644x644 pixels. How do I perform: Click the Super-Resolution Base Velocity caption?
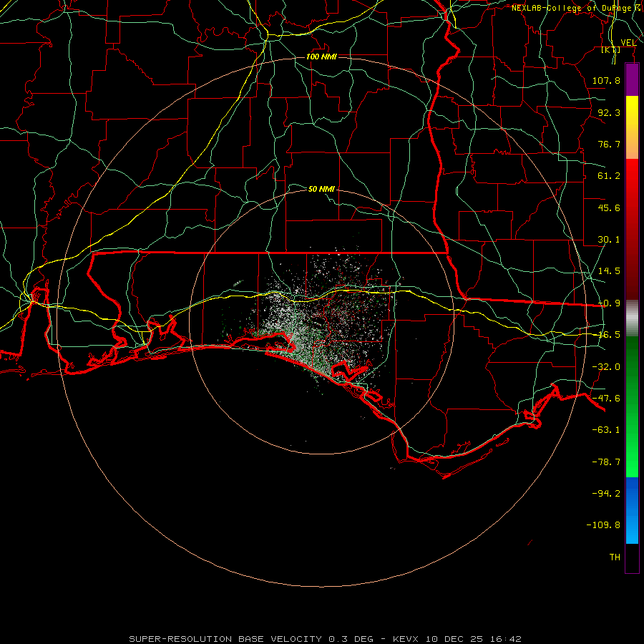[325, 639]
